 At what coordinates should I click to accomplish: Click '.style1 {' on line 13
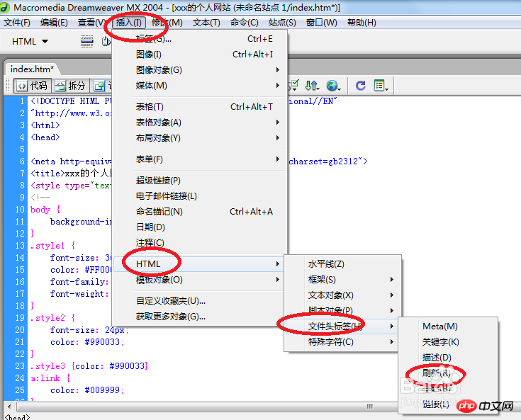click(x=53, y=246)
